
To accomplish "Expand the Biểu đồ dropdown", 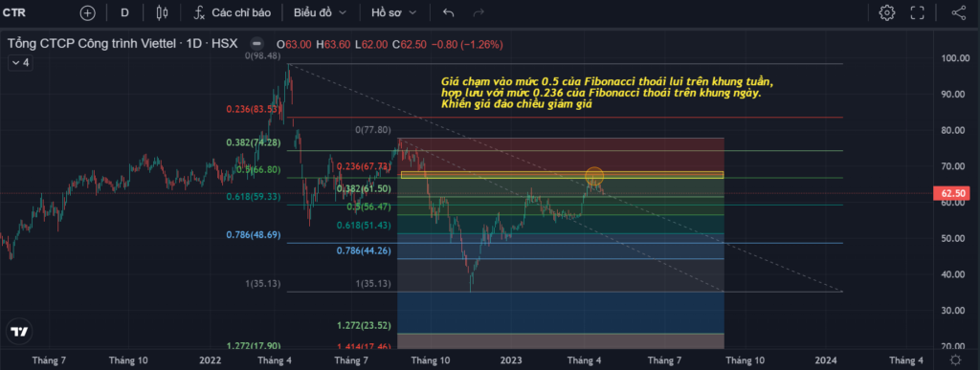I will 320,12.
